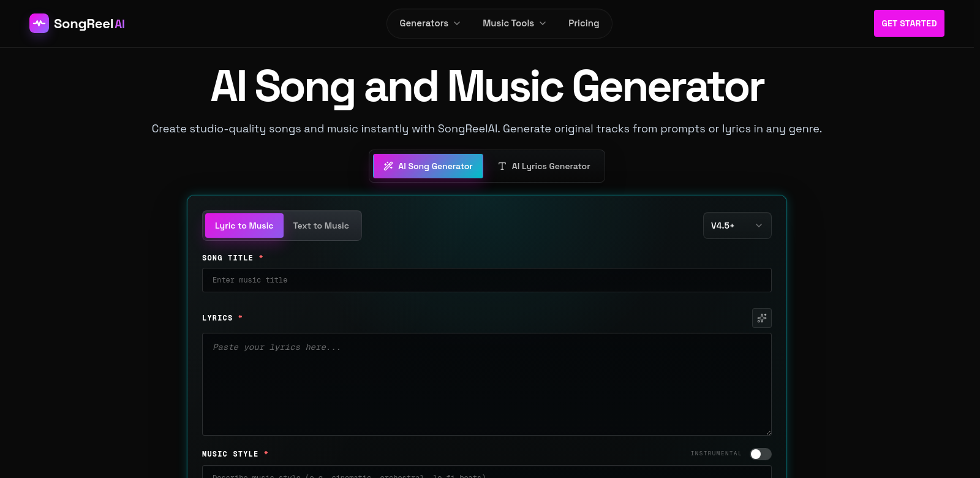This screenshot has height=478, width=980.
Task: Switch to the AI Lyrics Generator tab
Action: (x=545, y=166)
